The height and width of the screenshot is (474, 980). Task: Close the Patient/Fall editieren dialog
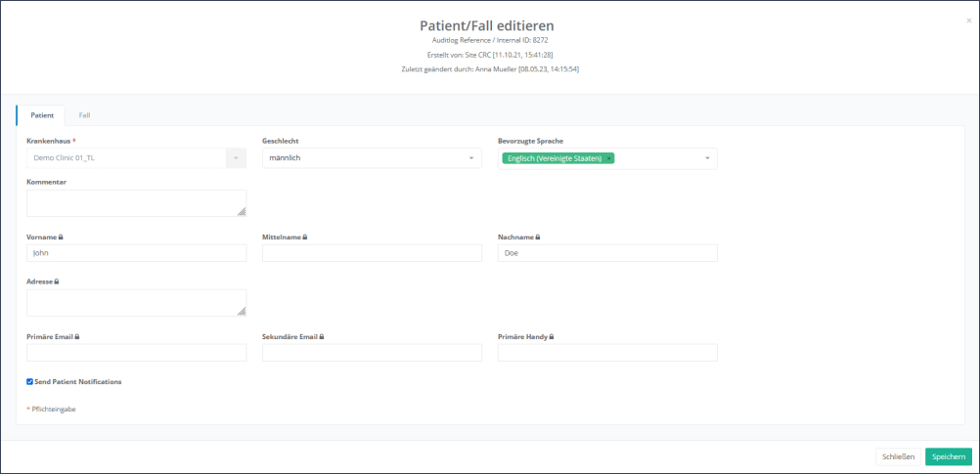pyautogui.click(x=968, y=20)
